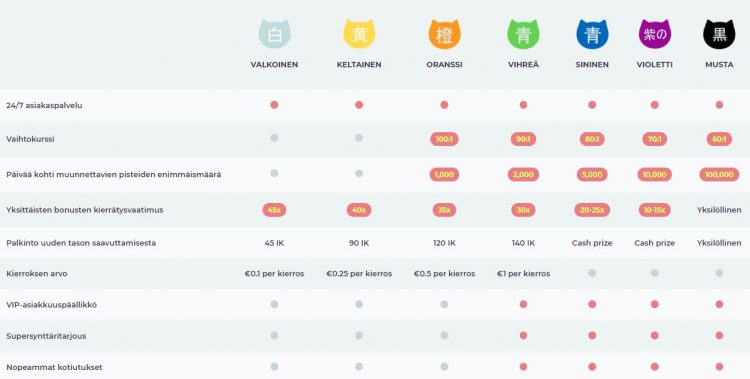Select the 100,000 daily points badge
This screenshot has height=379, width=750.
click(x=719, y=175)
